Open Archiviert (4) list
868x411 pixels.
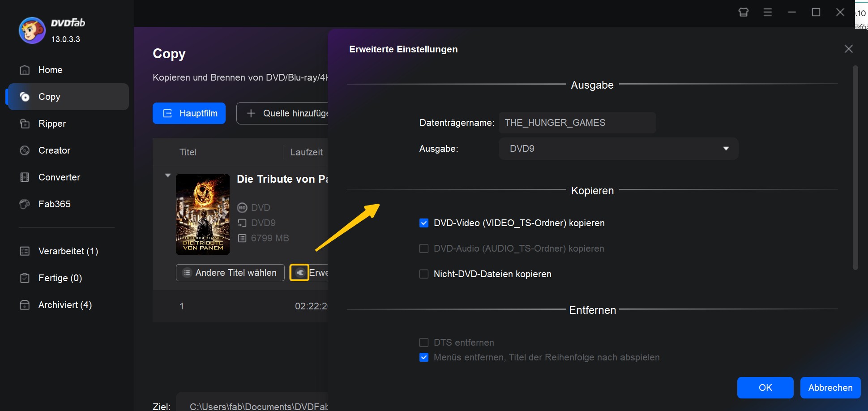point(65,305)
